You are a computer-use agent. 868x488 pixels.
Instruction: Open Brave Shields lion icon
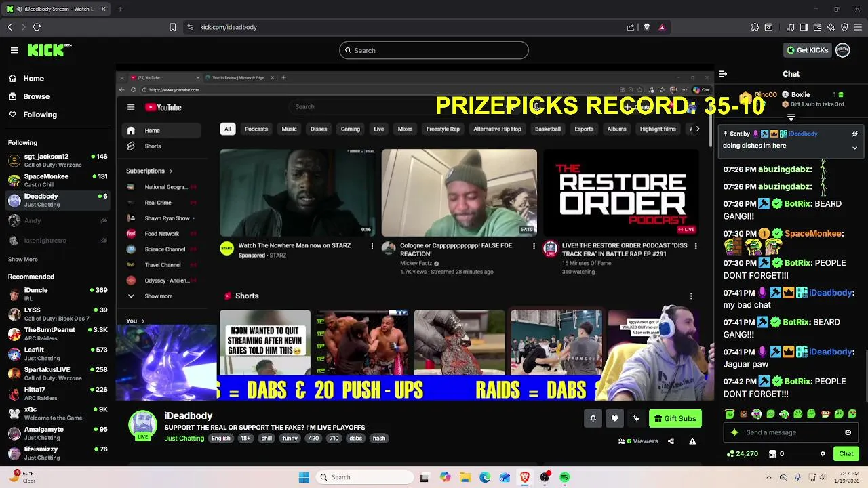pyautogui.click(x=647, y=27)
